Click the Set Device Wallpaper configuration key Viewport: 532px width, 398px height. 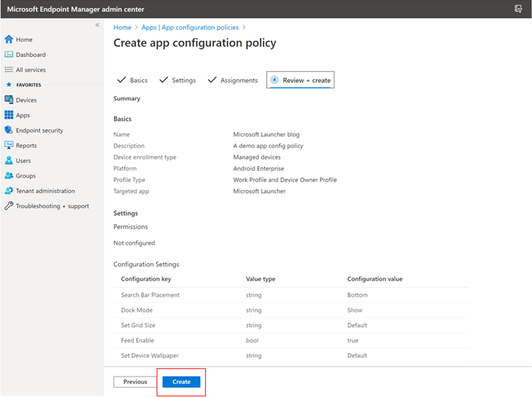(150, 355)
